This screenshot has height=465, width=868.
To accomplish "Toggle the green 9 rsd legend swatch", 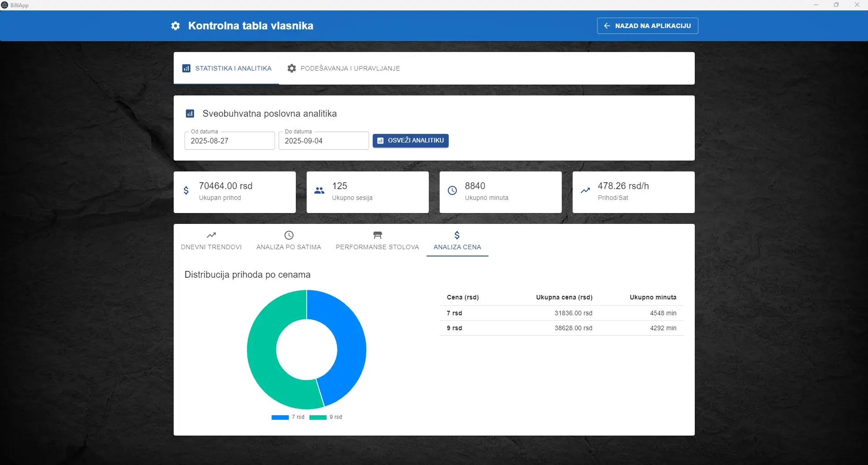I will coord(318,418).
